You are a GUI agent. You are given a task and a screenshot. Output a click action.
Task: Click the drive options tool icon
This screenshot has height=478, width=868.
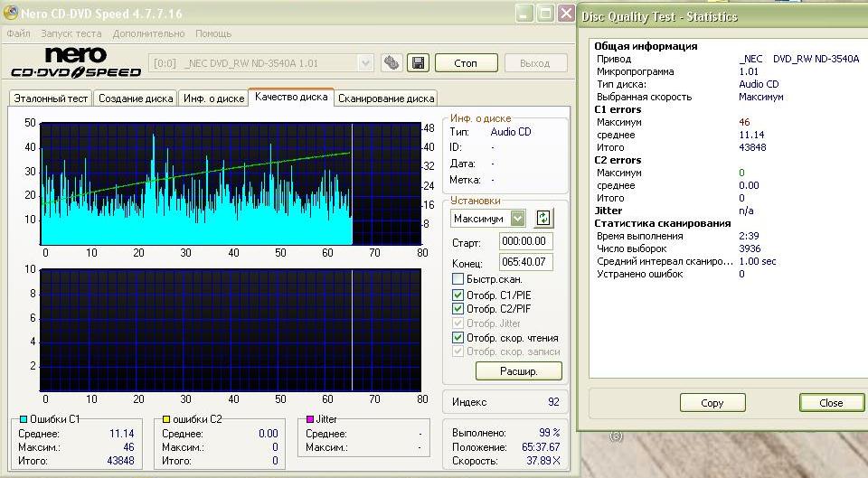[392, 63]
